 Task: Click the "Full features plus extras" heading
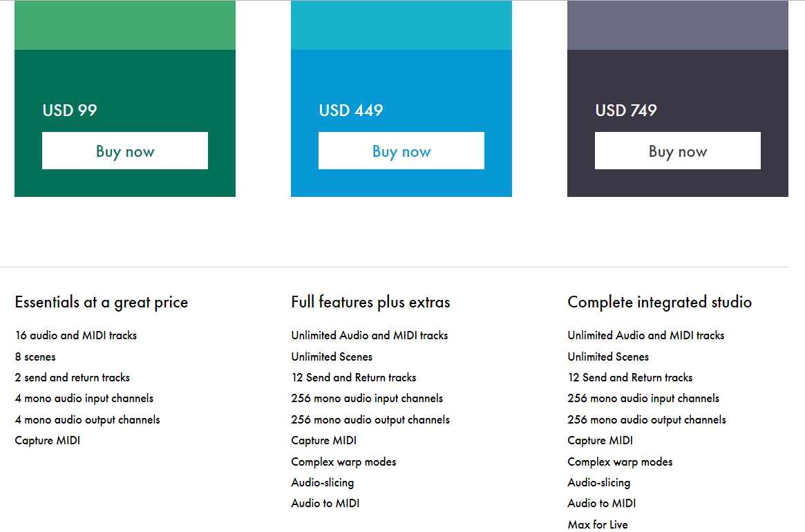[x=370, y=302]
